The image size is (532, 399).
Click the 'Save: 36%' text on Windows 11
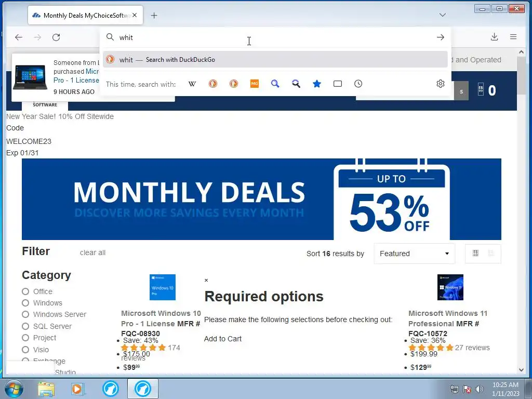(428, 340)
